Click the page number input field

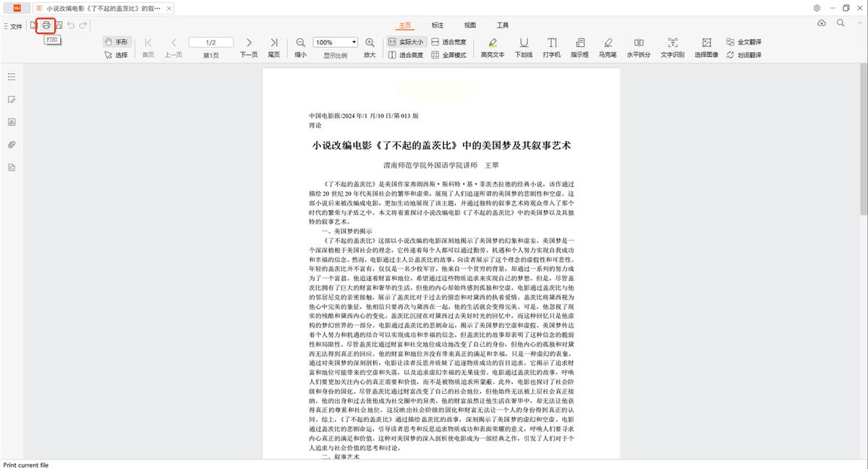(x=210, y=41)
